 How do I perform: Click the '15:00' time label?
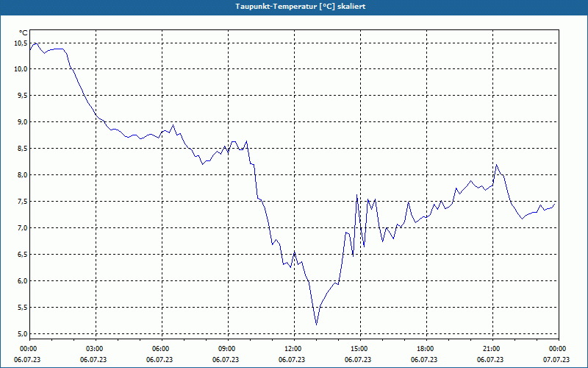tap(360, 349)
